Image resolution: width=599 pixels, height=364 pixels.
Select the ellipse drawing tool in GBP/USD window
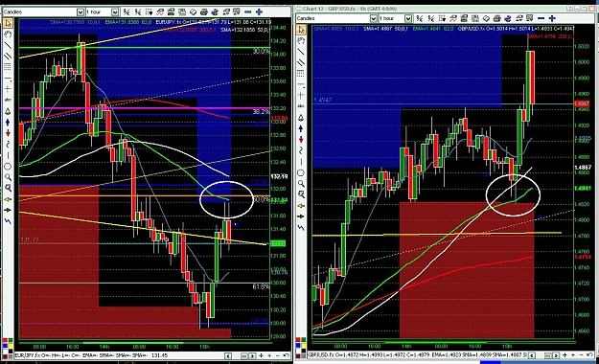(x=301, y=172)
